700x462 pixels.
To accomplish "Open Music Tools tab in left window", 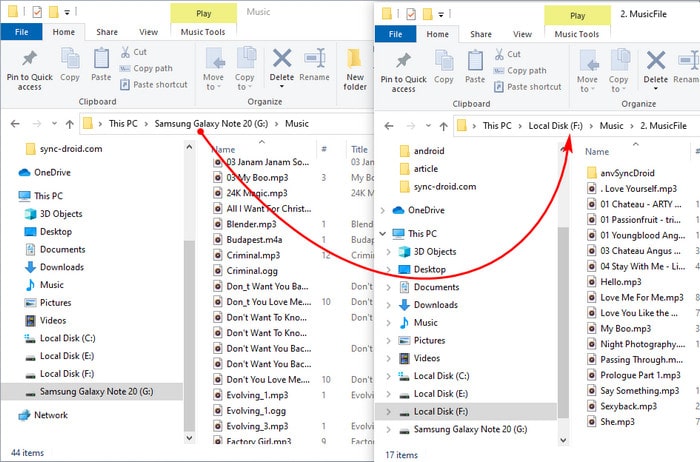I will [x=203, y=32].
